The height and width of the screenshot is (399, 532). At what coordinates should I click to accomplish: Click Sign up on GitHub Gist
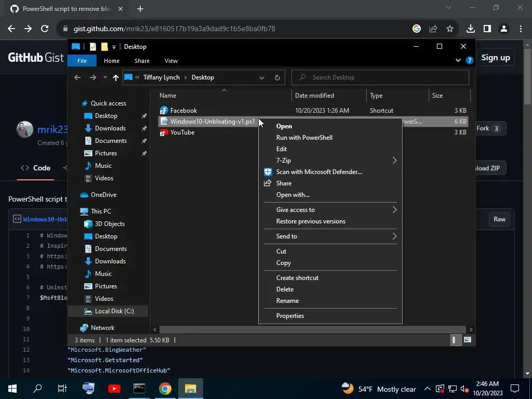click(x=495, y=58)
